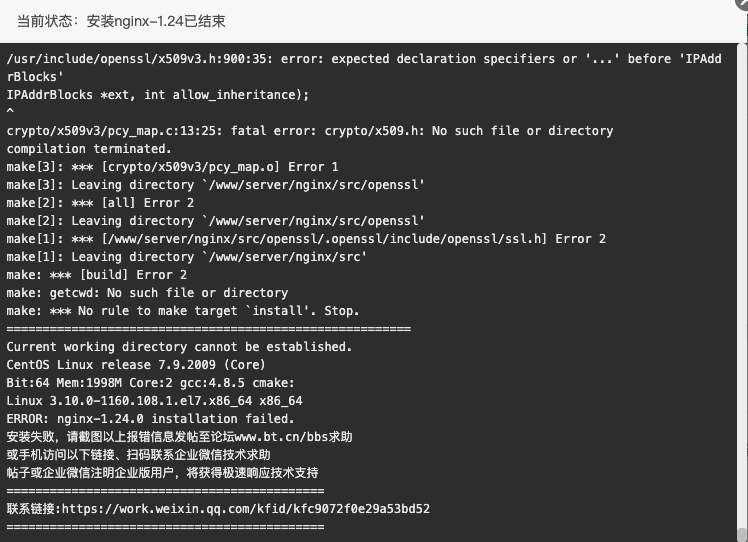Viewport: 748px width, 542px height.
Task: Click 'Current working directory cannot be established.'
Action: (x=179, y=347)
